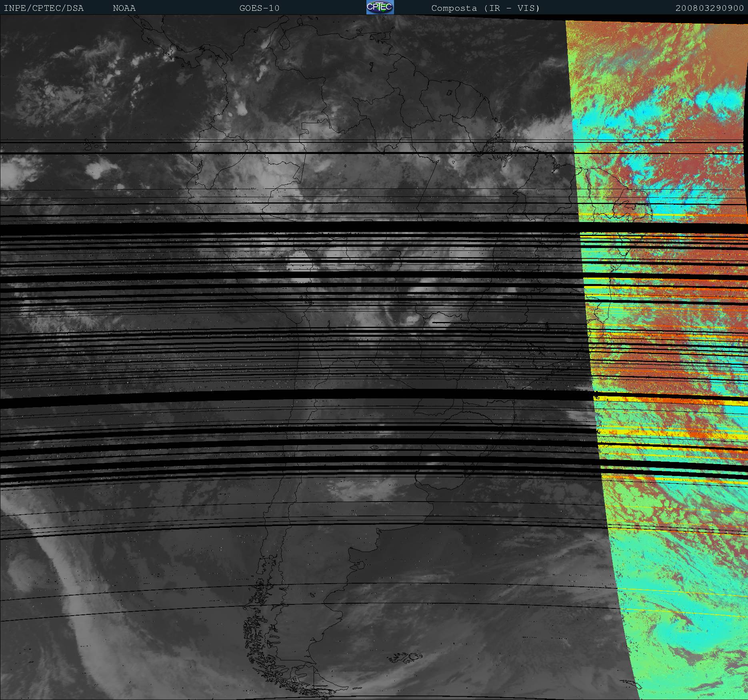The width and height of the screenshot is (748, 700).
Task: Select the GOES-10 satellite label
Action: (x=259, y=8)
